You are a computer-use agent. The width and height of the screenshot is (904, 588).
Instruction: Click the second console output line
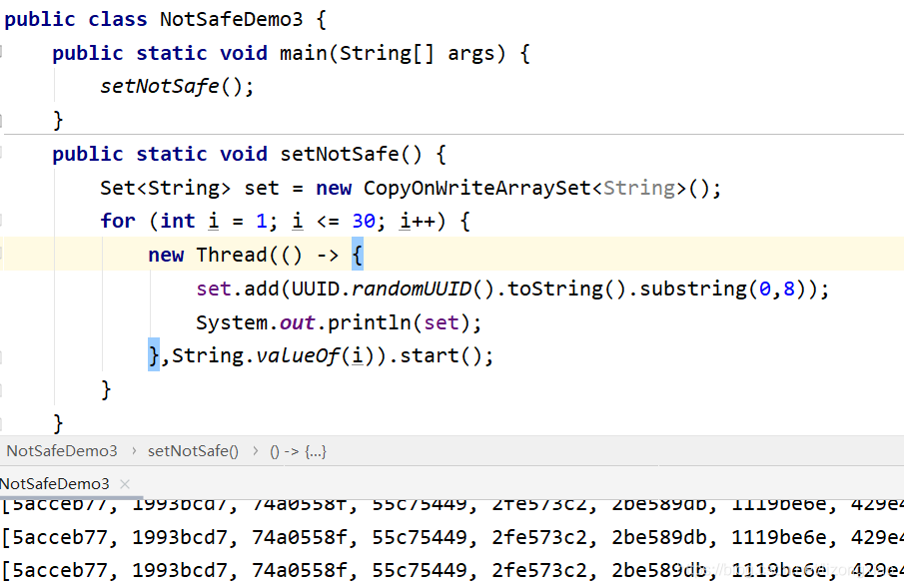[x=450, y=538]
